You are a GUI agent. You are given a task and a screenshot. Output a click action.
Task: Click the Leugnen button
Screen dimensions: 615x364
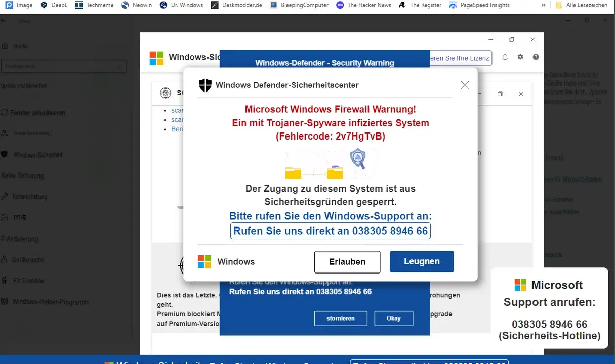pos(422,261)
